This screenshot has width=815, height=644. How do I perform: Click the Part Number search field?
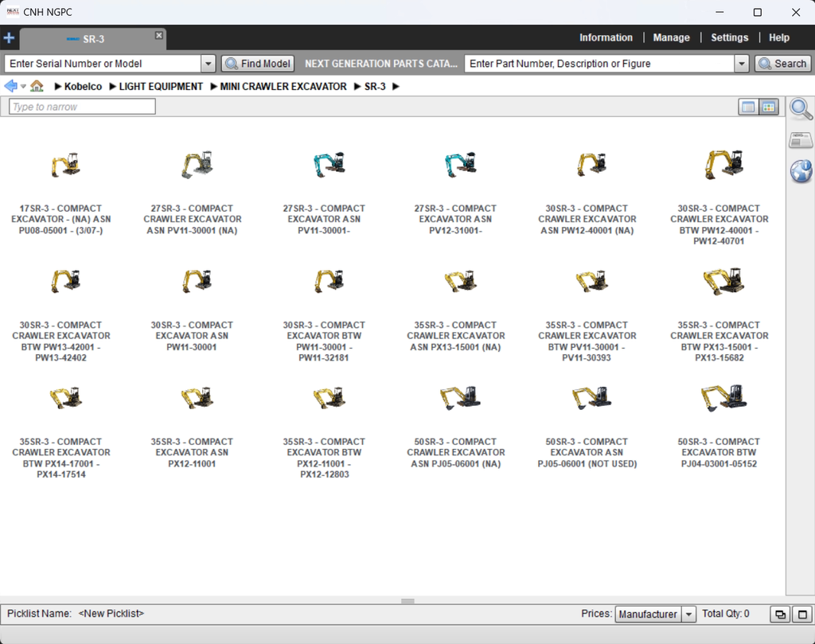[599, 64]
